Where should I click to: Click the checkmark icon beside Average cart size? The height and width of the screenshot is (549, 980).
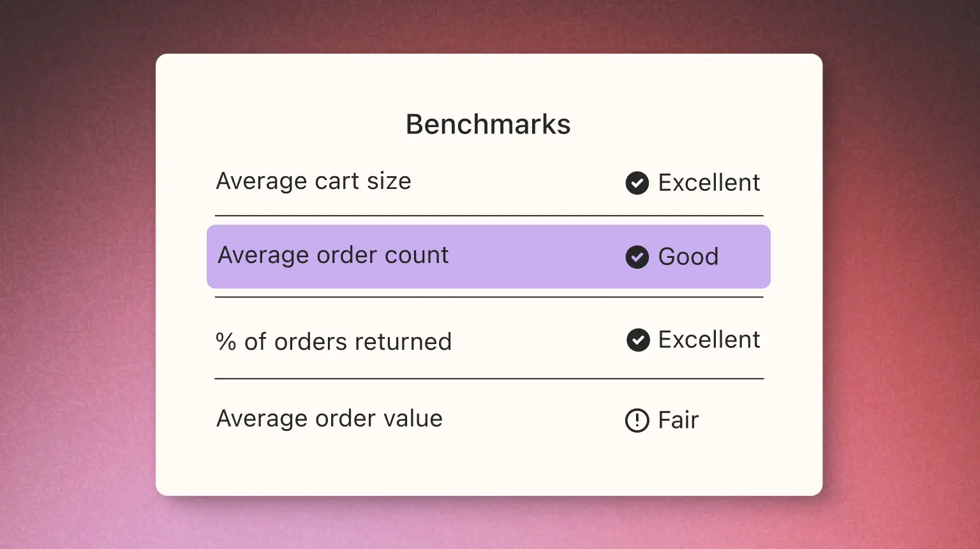pos(637,183)
